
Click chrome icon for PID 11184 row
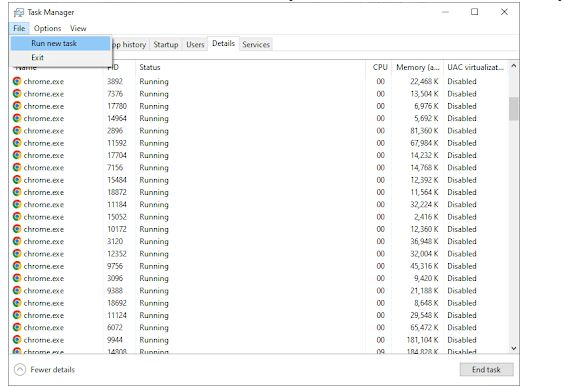(x=17, y=204)
